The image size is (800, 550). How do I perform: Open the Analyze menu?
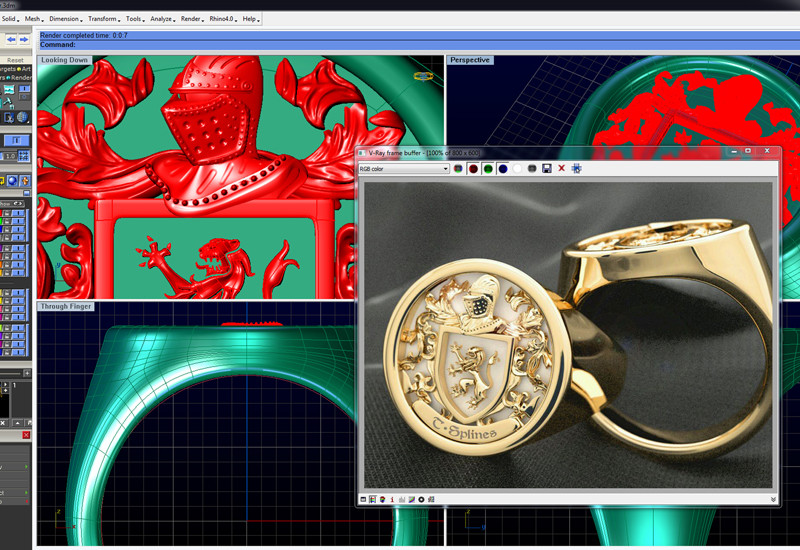(162, 19)
